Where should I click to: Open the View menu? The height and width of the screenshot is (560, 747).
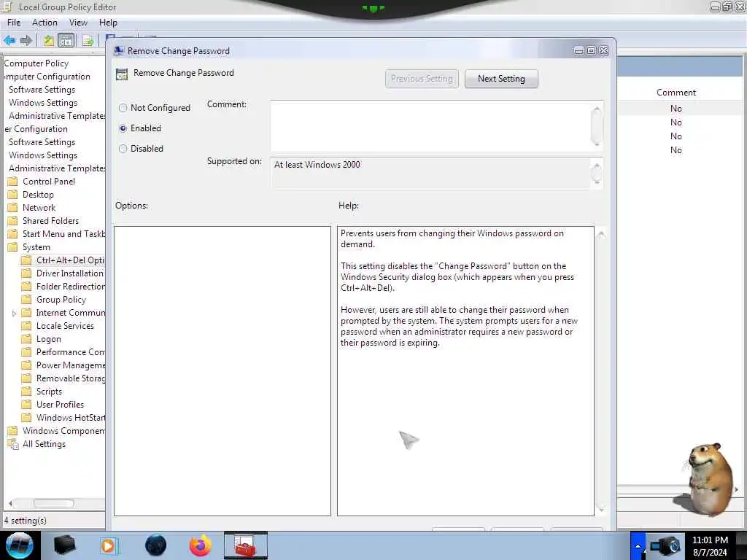click(78, 23)
